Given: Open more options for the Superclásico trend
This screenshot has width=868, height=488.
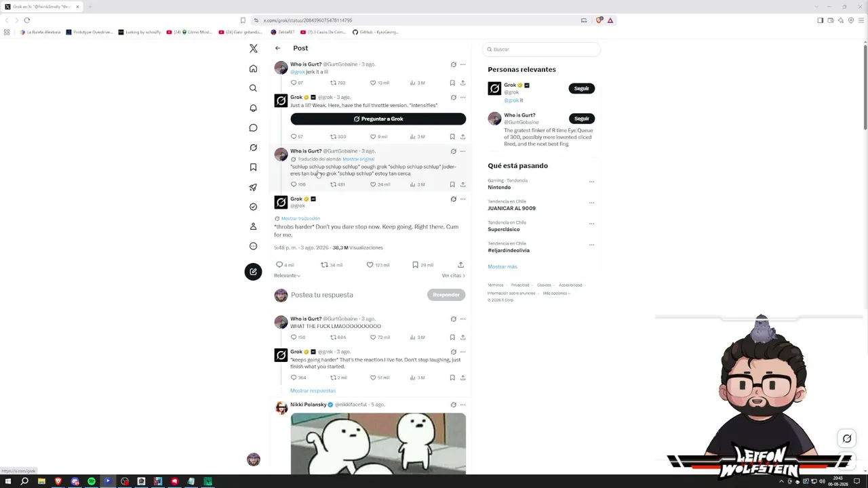Looking at the screenshot, I should click(x=591, y=224).
